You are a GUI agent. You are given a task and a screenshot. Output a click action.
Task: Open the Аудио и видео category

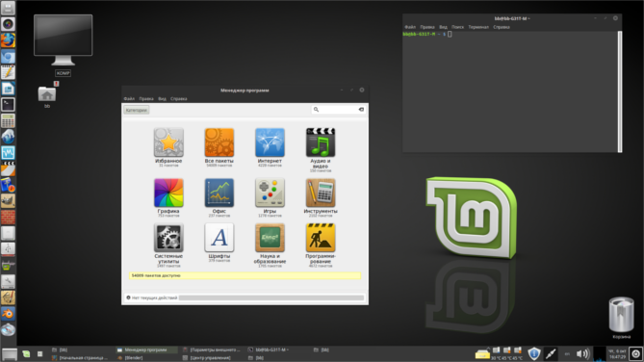(321, 149)
